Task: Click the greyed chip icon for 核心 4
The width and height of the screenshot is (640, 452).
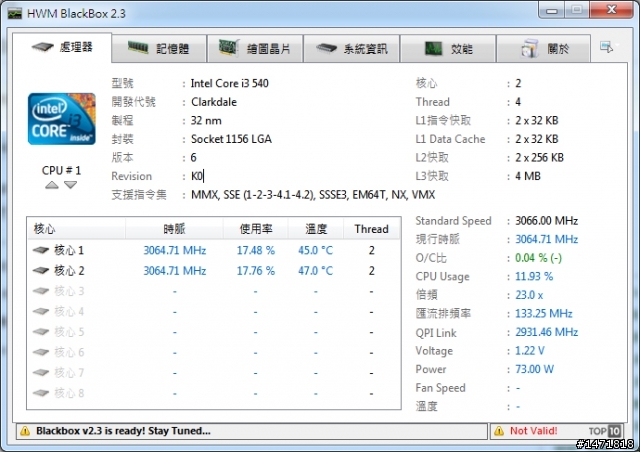Action: [x=41, y=311]
